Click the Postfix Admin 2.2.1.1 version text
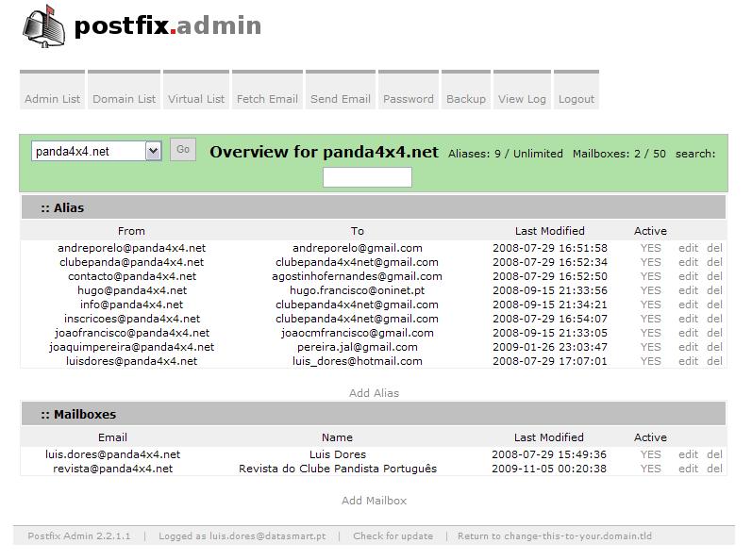Viewport: 752px width, 560px height. coord(79,536)
